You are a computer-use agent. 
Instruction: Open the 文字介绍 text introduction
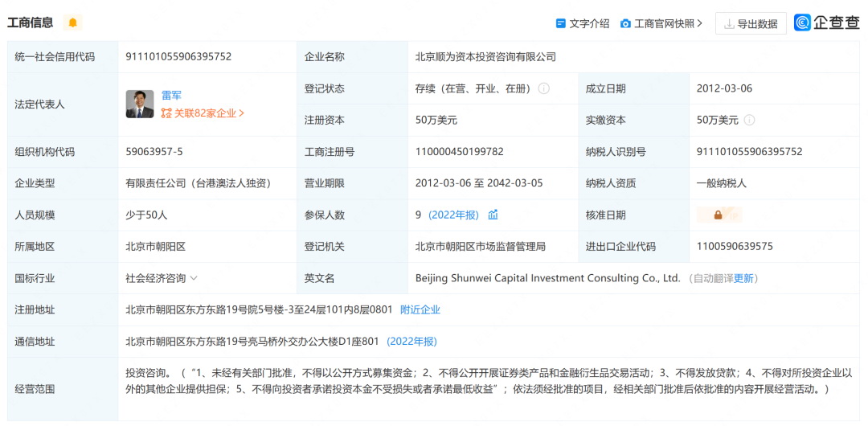(589, 23)
